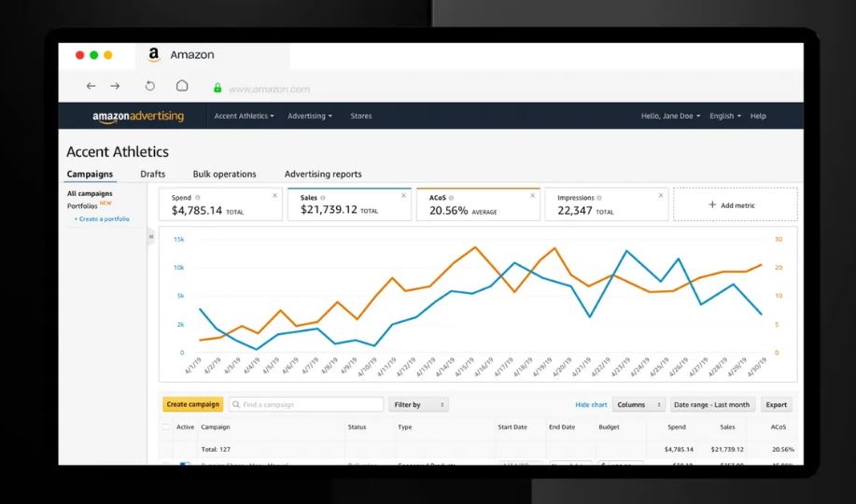
Task: Tick the select-all checkbox in table header
Action: coord(166,427)
